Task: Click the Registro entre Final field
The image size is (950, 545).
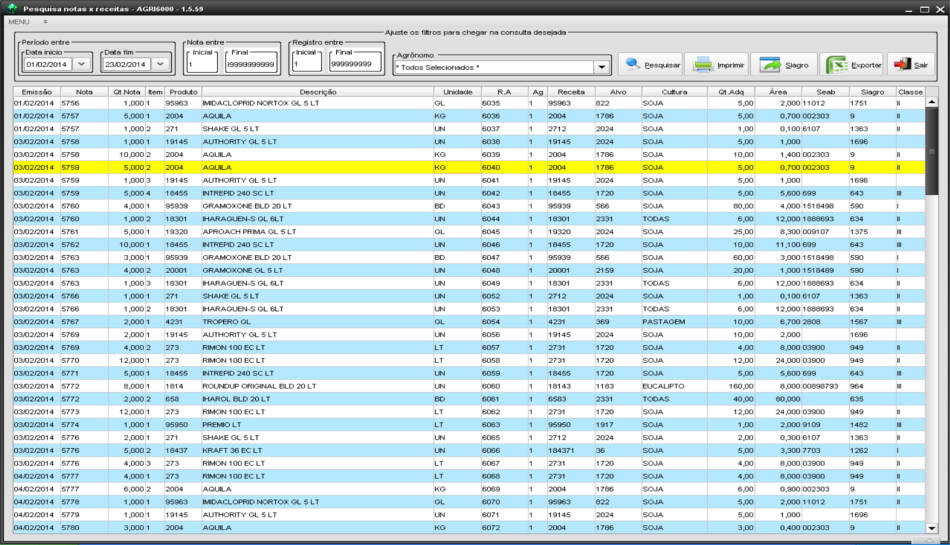Action: point(355,64)
